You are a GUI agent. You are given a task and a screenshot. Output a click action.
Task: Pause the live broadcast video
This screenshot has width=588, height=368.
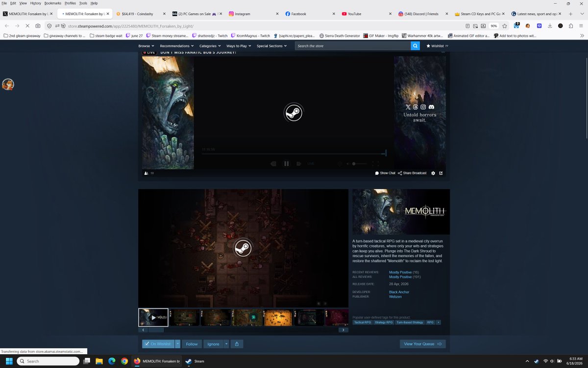[287, 163]
